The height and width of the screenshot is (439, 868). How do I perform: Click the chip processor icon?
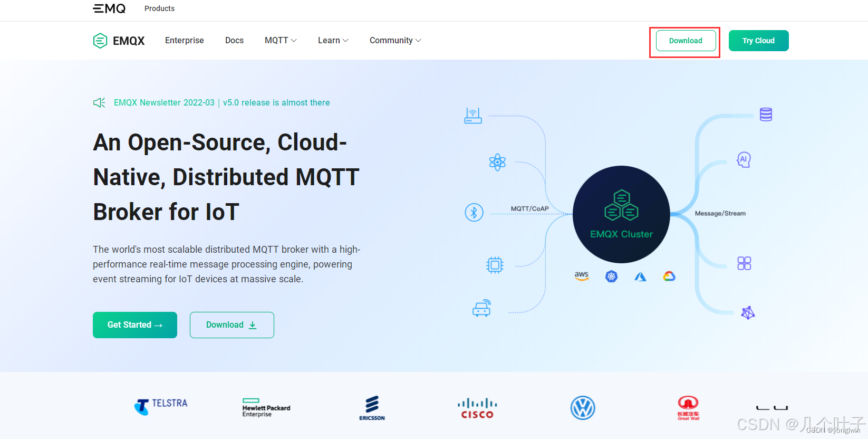pos(495,264)
